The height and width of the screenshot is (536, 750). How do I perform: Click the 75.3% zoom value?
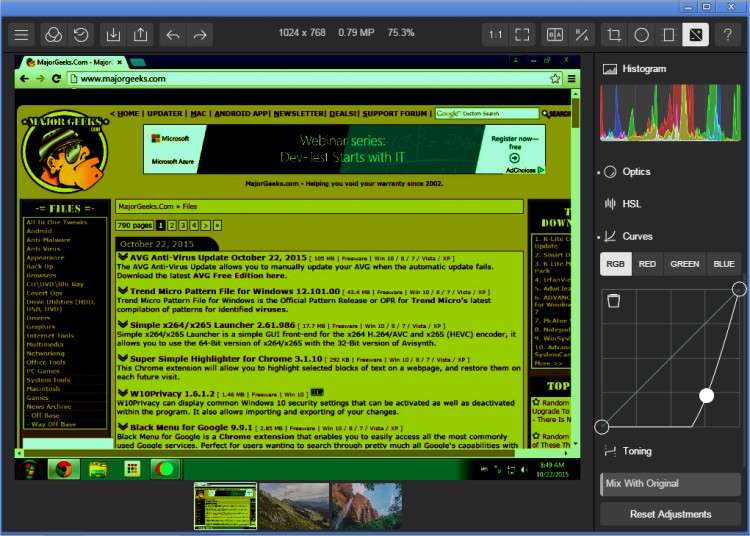coord(401,33)
